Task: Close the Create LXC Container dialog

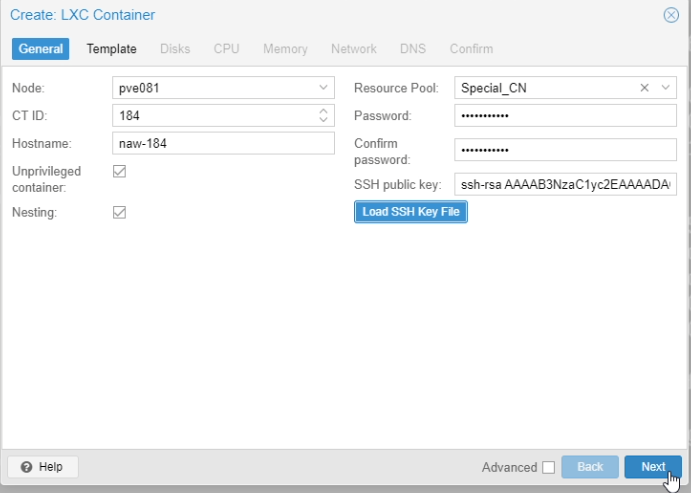Action: click(671, 15)
